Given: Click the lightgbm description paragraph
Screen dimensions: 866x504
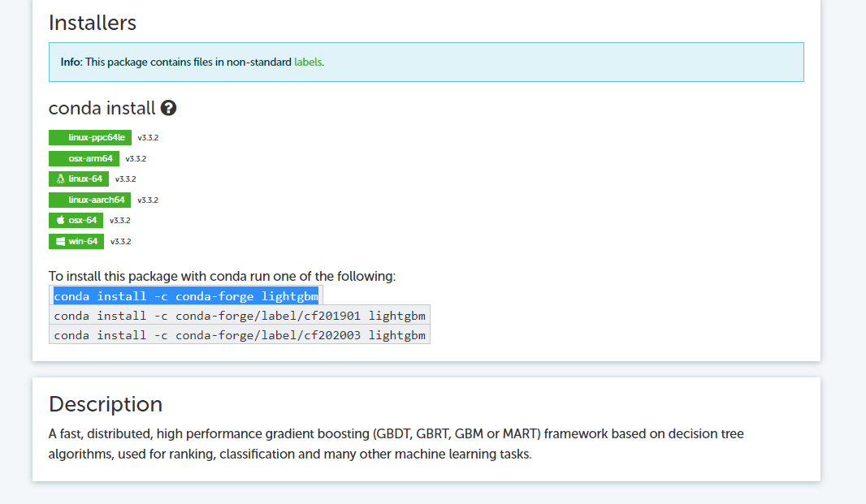Looking at the screenshot, I should 396,444.
